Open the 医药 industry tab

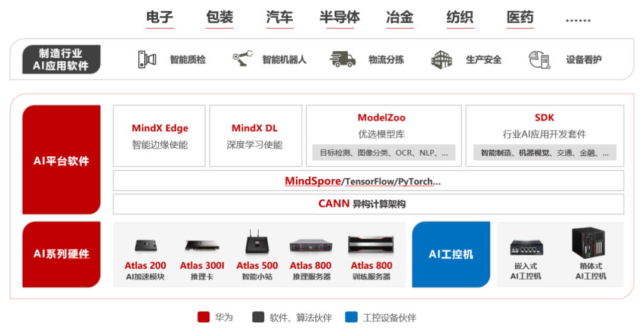(x=520, y=18)
